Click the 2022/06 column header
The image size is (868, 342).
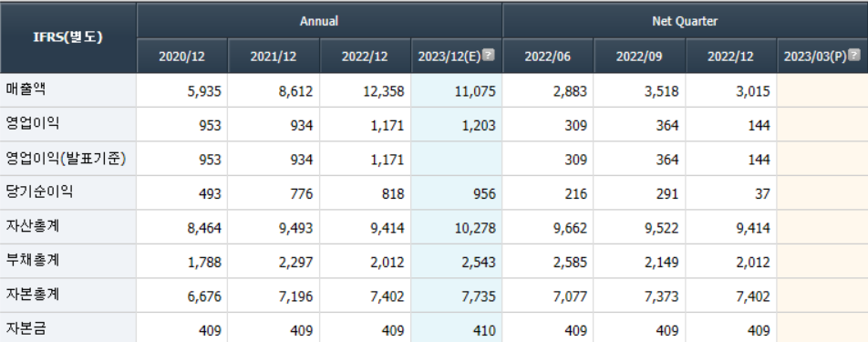[x=548, y=57]
